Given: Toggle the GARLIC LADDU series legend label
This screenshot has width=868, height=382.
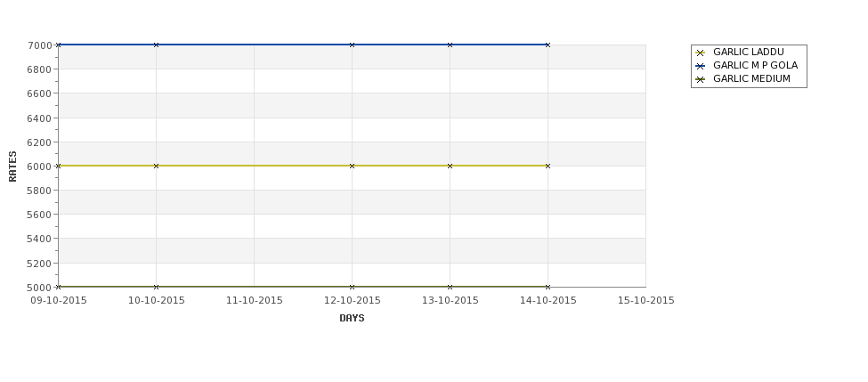Looking at the screenshot, I should point(748,53).
